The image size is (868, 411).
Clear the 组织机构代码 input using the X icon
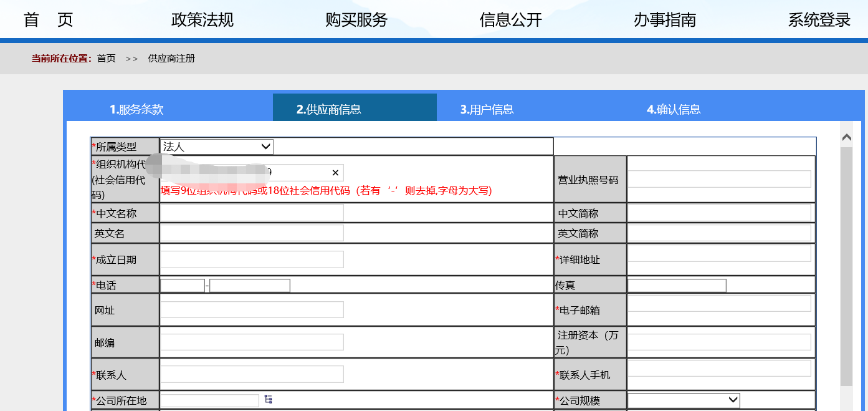335,173
